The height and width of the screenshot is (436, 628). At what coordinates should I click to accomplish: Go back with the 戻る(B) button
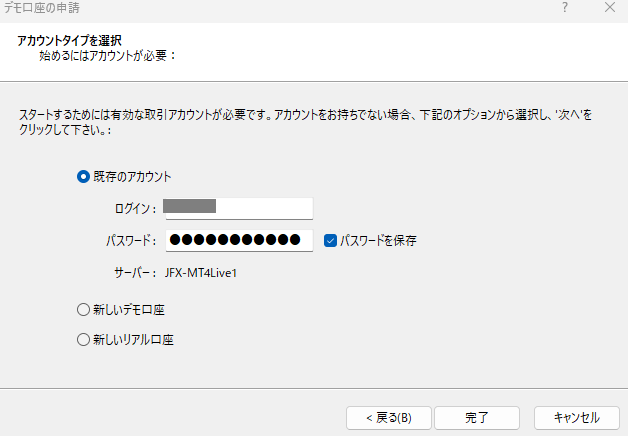point(389,418)
